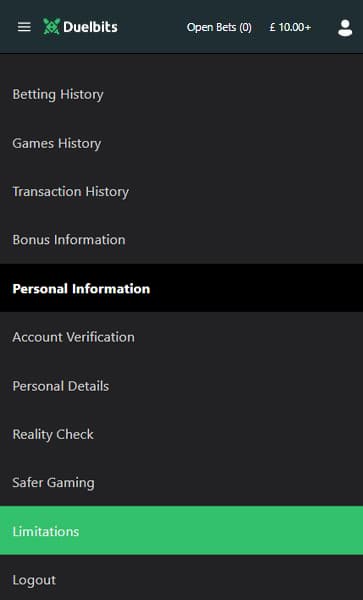The height and width of the screenshot is (600, 363).
Task: Click the Duelbits wordmark to go home
Action: pos(91,27)
